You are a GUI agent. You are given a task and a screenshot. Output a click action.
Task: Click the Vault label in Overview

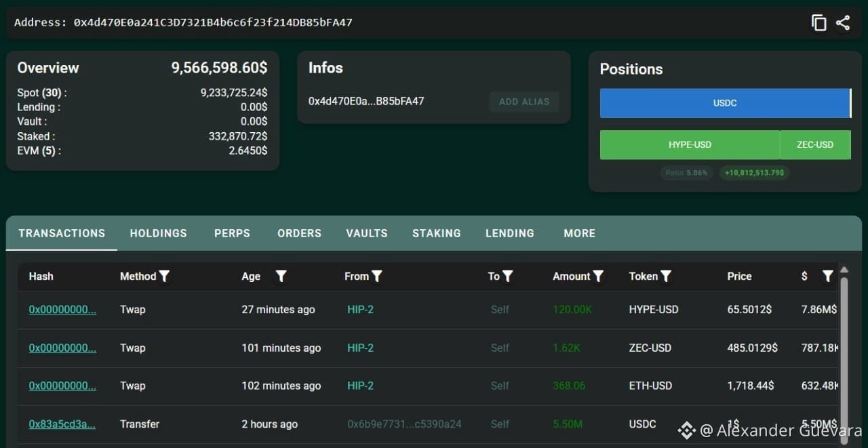(32, 121)
